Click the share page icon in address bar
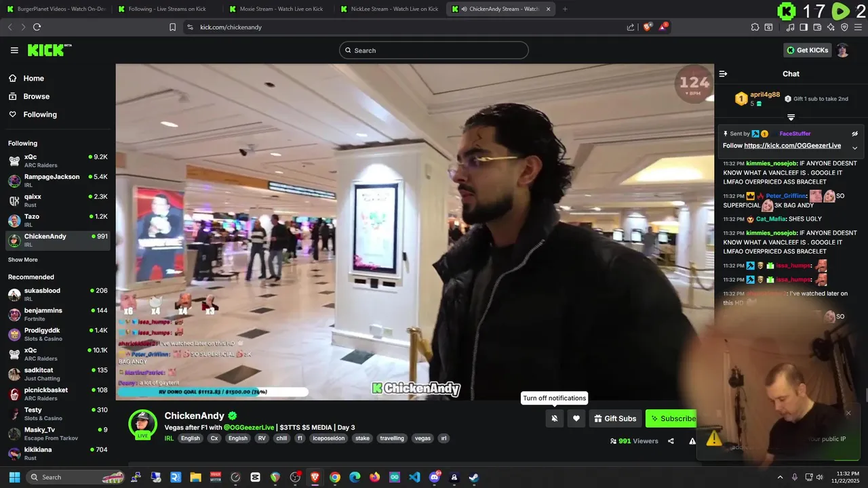The width and height of the screenshot is (868, 488). point(631,27)
